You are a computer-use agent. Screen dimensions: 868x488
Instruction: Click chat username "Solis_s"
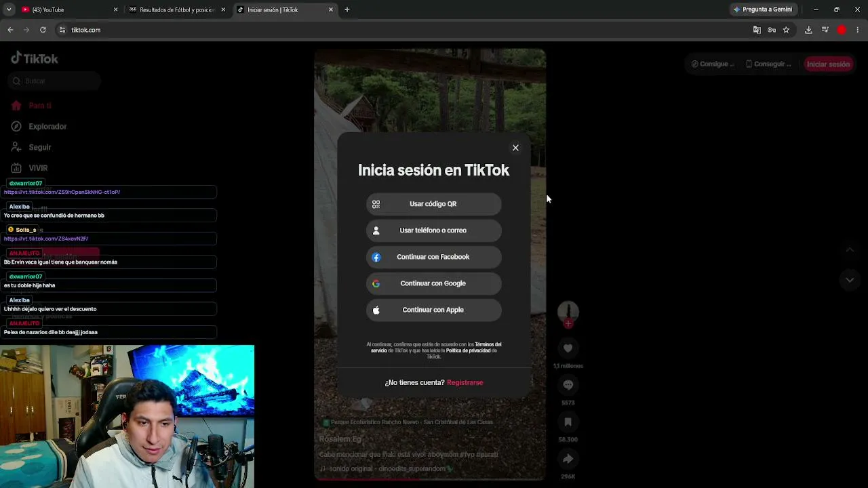[x=26, y=230]
